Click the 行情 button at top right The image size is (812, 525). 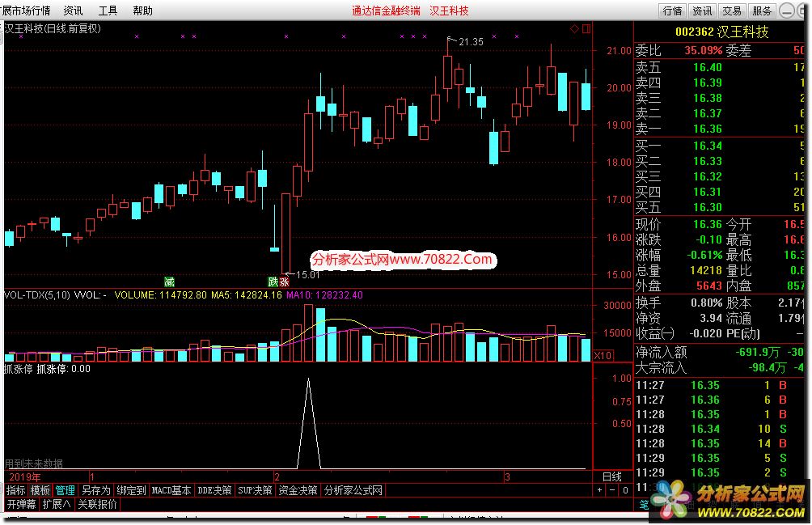(x=672, y=11)
